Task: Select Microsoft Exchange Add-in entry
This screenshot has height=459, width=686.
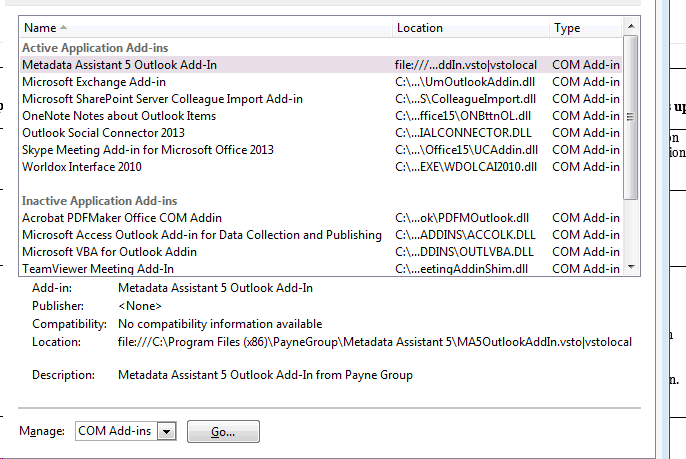Action: [x=94, y=82]
